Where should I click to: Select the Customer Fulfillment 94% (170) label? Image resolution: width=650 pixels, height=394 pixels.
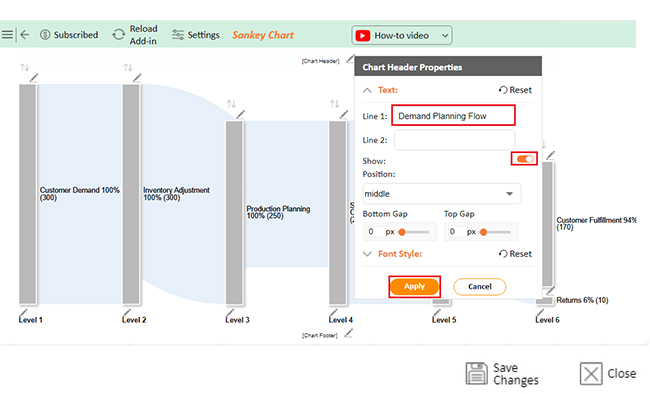[597, 224]
